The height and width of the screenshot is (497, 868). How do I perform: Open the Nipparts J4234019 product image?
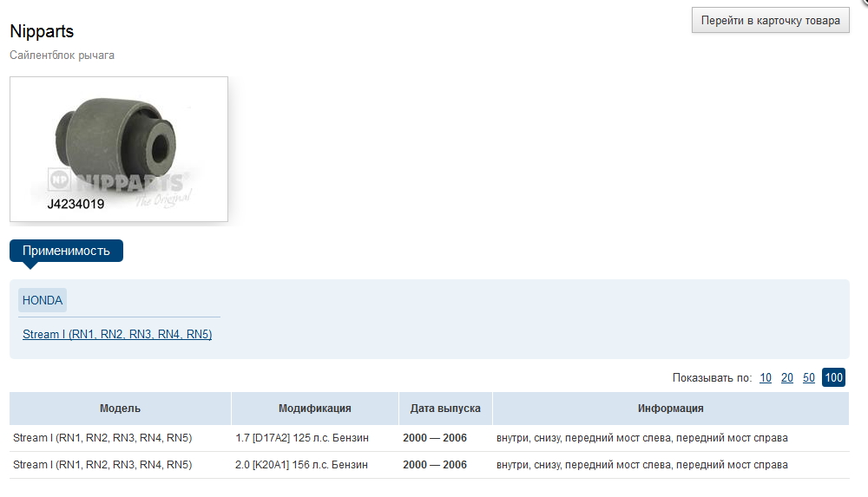pyautogui.click(x=118, y=149)
